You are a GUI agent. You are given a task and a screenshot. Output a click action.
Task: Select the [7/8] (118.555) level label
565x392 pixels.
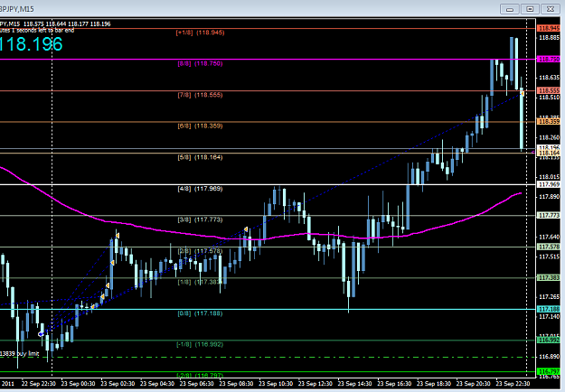tap(201, 95)
